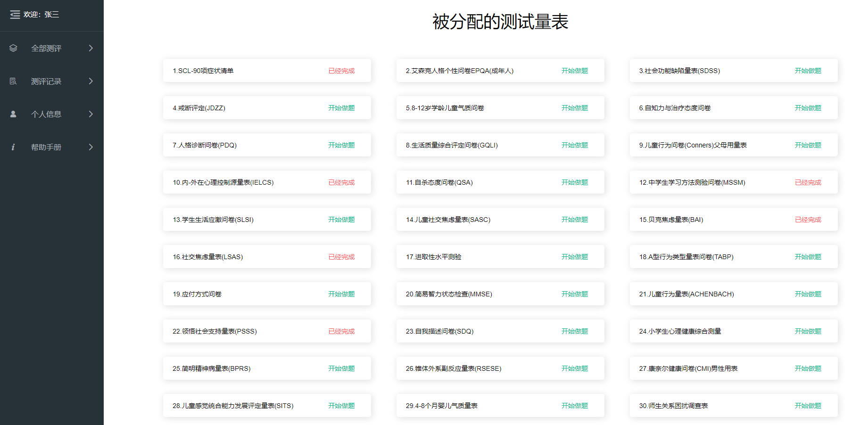Click the 帮助手册 info icon
This screenshot has height=425, width=868.
point(13,147)
